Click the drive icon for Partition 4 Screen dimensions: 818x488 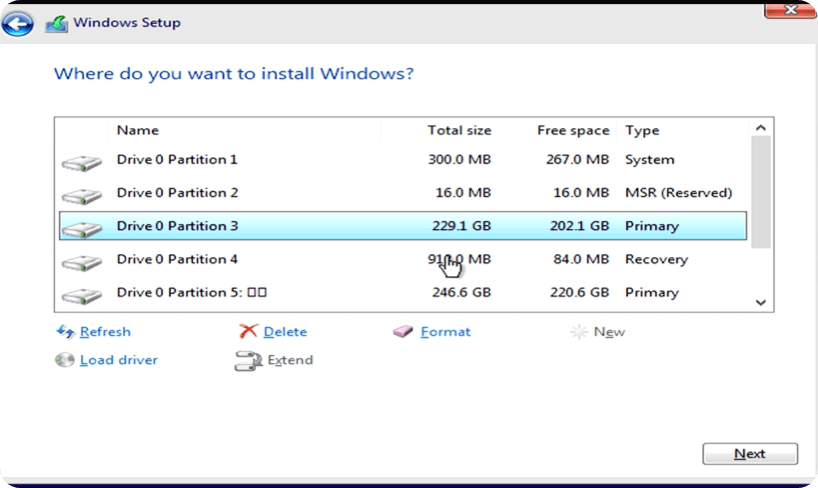pyautogui.click(x=81, y=262)
